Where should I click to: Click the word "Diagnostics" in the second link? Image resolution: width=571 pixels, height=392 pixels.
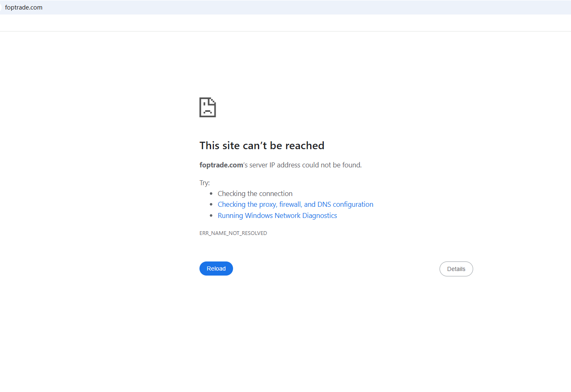pyautogui.click(x=319, y=215)
